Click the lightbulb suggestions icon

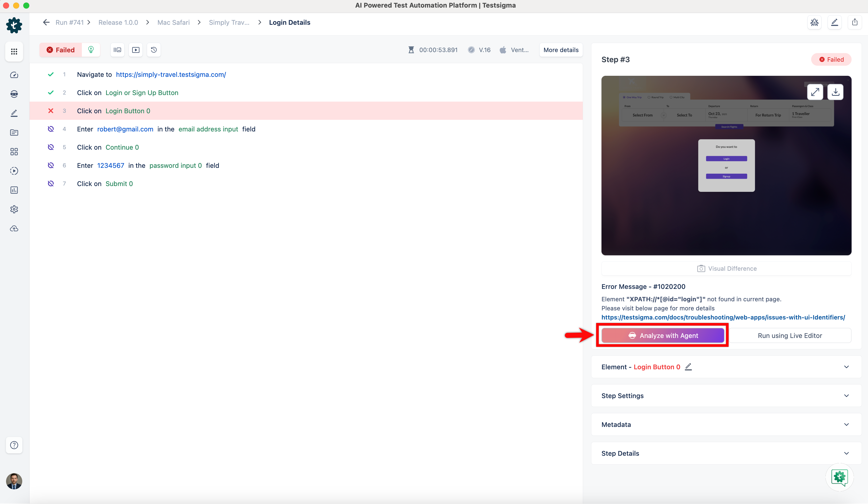click(x=91, y=50)
